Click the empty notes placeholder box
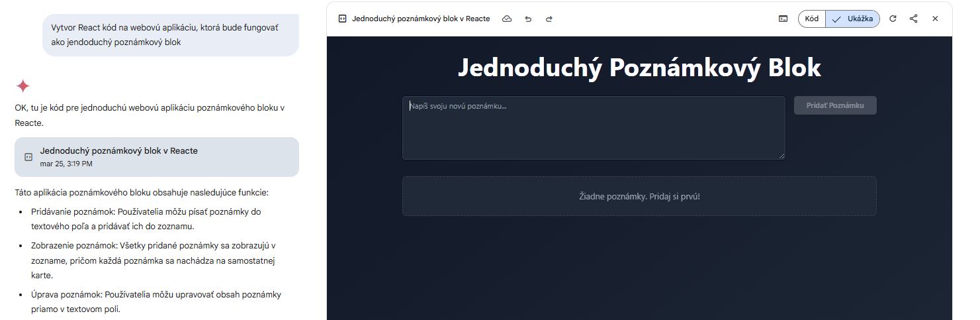Screen dimensions: 980x320 [x=639, y=196]
